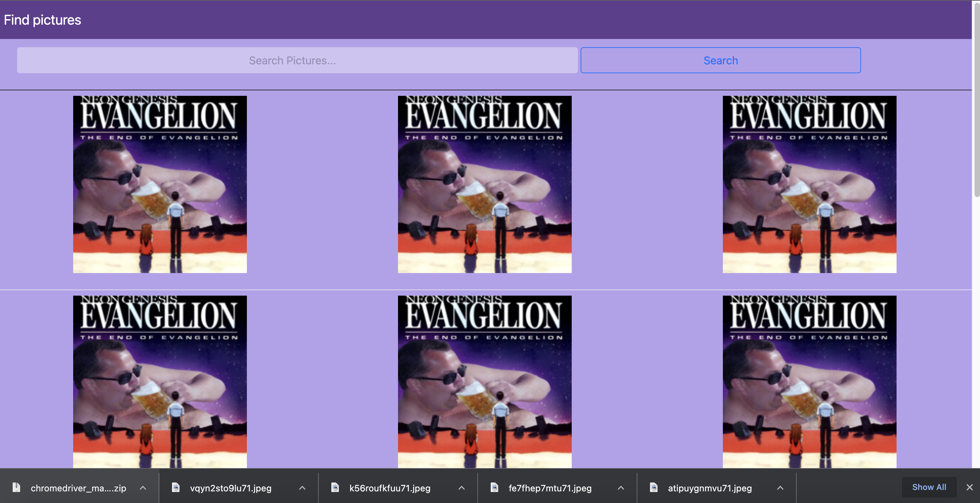The width and height of the screenshot is (980, 503).
Task: Click the Find pictures header title
Action: (x=43, y=20)
